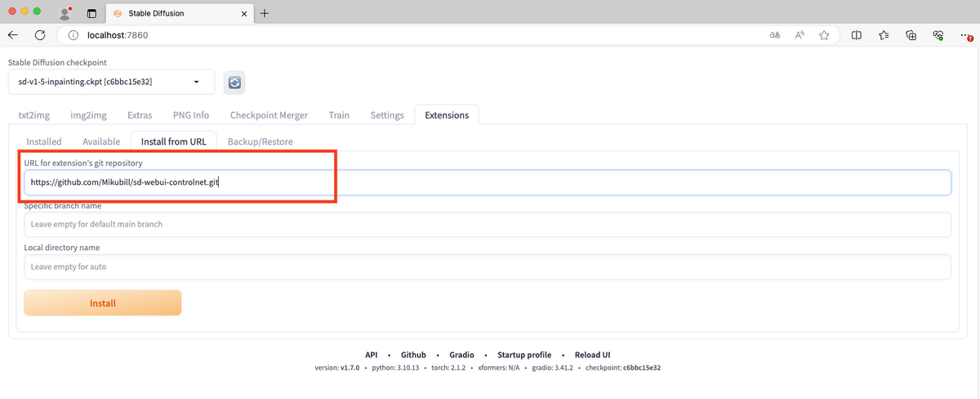
Task: Click the read aloud icon
Action: (800, 35)
